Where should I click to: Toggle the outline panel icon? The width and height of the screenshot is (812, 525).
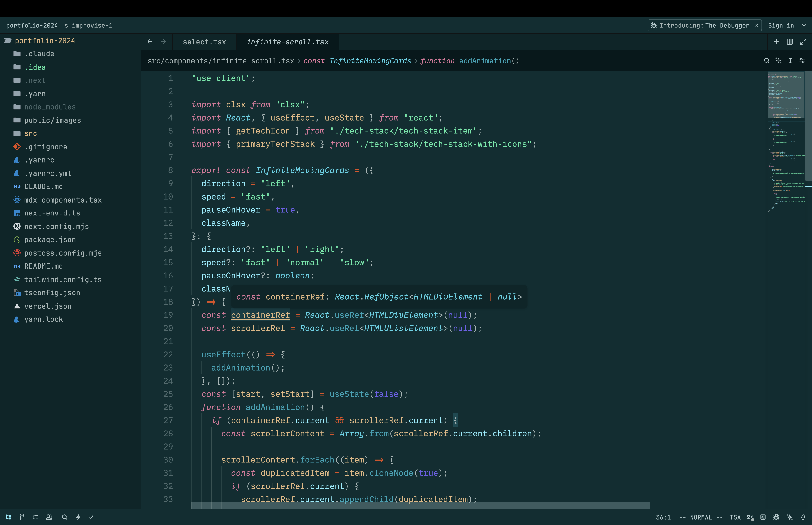tap(35, 517)
